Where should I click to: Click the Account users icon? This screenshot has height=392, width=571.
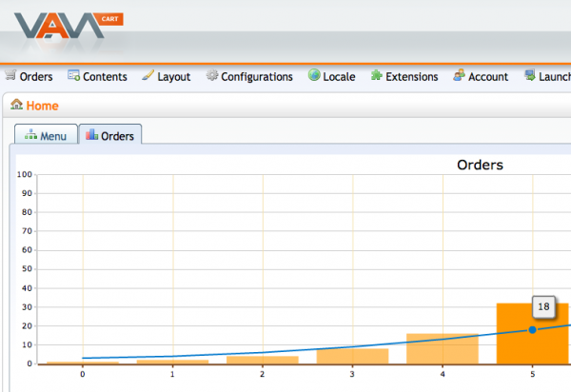click(x=460, y=75)
